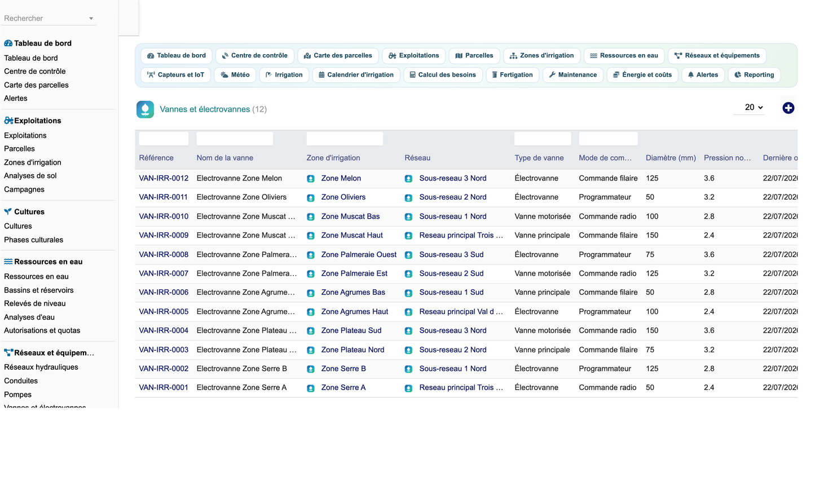Image resolution: width=815 pixels, height=504 pixels.
Task: Click the zone icon beside Zone Muscat Bas
Action: pos(311,217)
